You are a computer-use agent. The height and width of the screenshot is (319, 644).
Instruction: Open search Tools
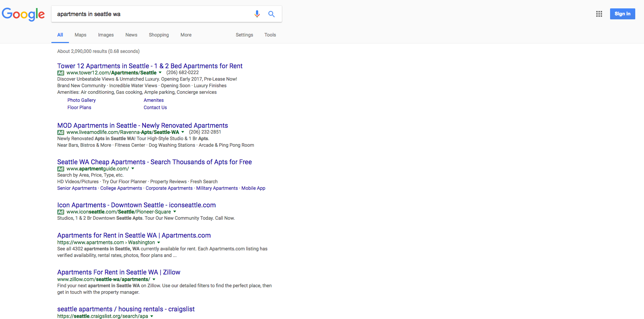tap(270, 35)
